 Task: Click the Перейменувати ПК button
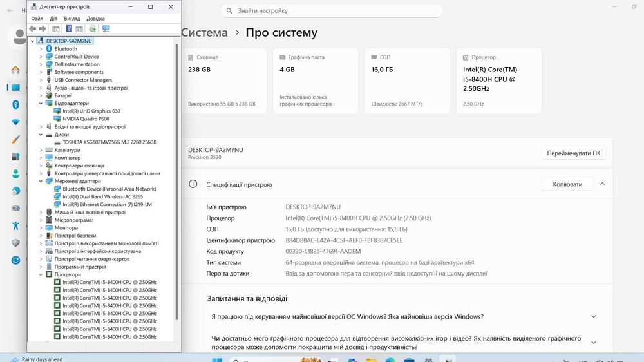(573, 153)
